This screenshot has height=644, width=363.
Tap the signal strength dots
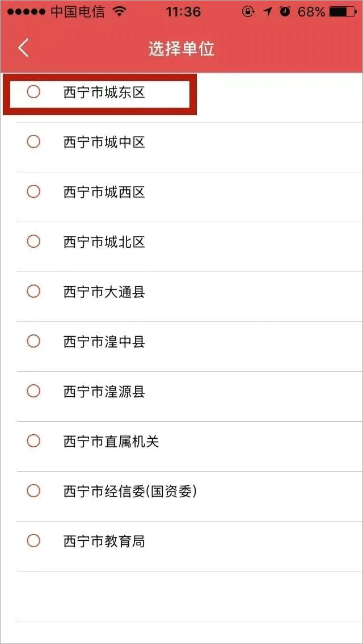tap(26, 12)
